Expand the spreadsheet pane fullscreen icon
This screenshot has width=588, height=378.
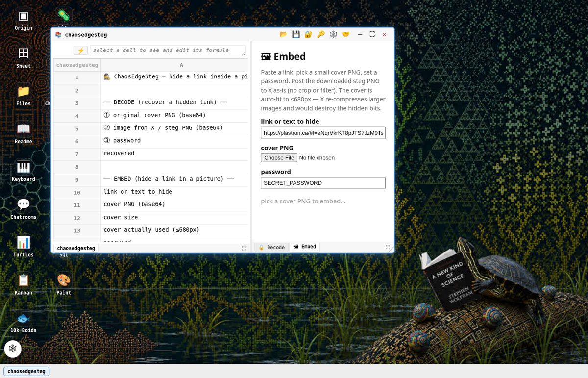[244, 248]
